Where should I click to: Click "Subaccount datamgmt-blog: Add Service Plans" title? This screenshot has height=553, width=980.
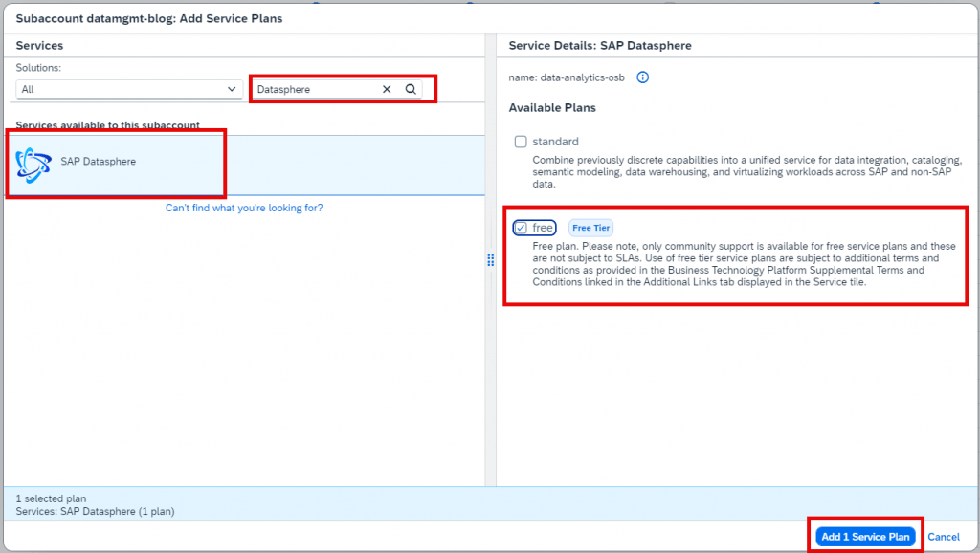pyautogui.click(x=148, y=19)
